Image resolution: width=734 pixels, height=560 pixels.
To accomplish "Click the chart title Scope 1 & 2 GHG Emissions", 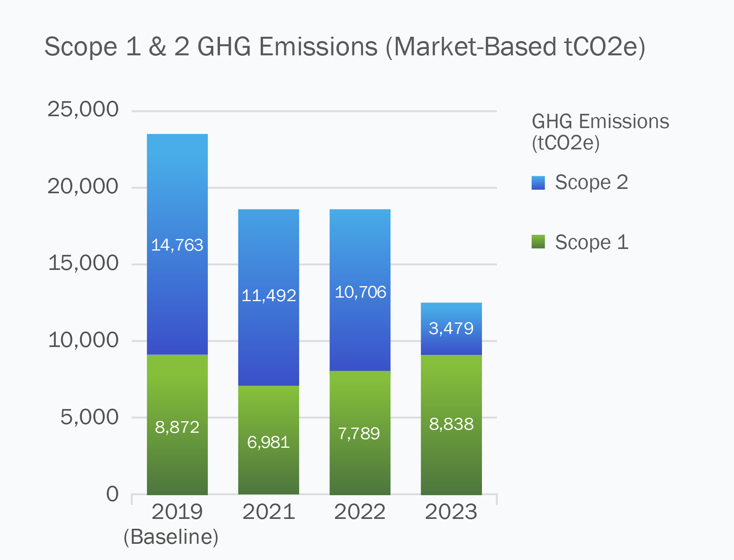I will 344,47.
